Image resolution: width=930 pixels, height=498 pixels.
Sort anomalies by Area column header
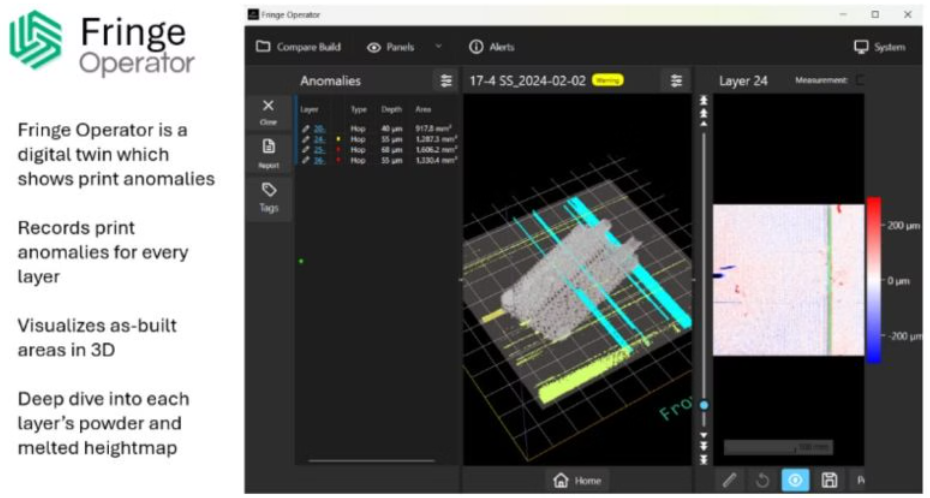pos(423,110)
